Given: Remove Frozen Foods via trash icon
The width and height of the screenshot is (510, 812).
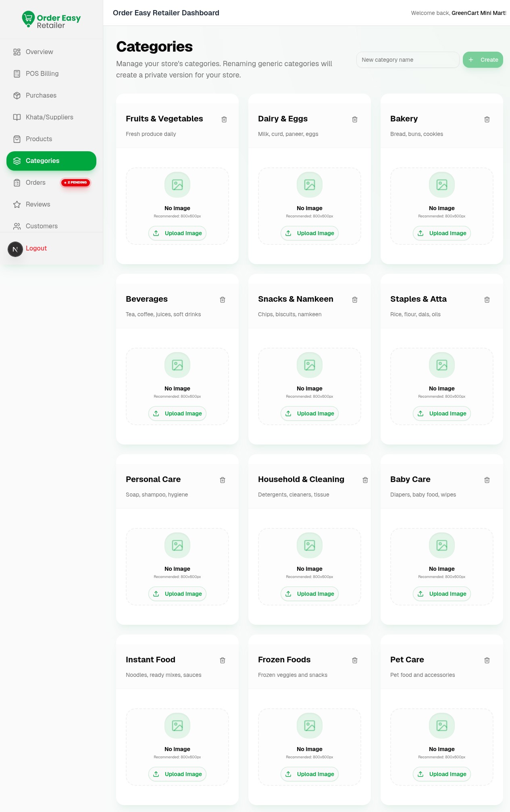Looking at the screenshot, I should click(355, 660).
